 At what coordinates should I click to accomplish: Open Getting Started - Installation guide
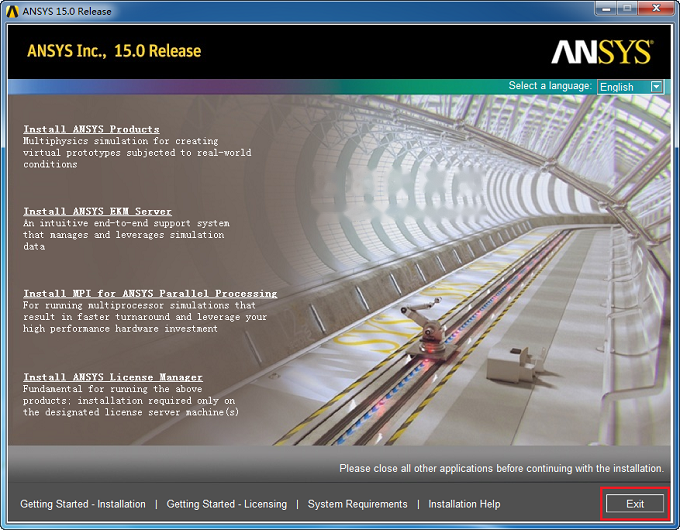pos(83,504)
